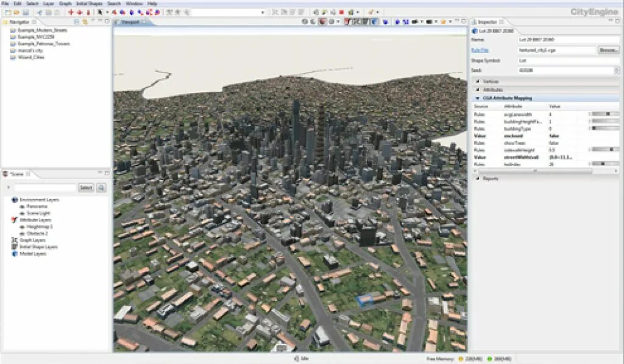
Task: Click the green memory indicator icon in status bar
Action: [x=489, y=359]
